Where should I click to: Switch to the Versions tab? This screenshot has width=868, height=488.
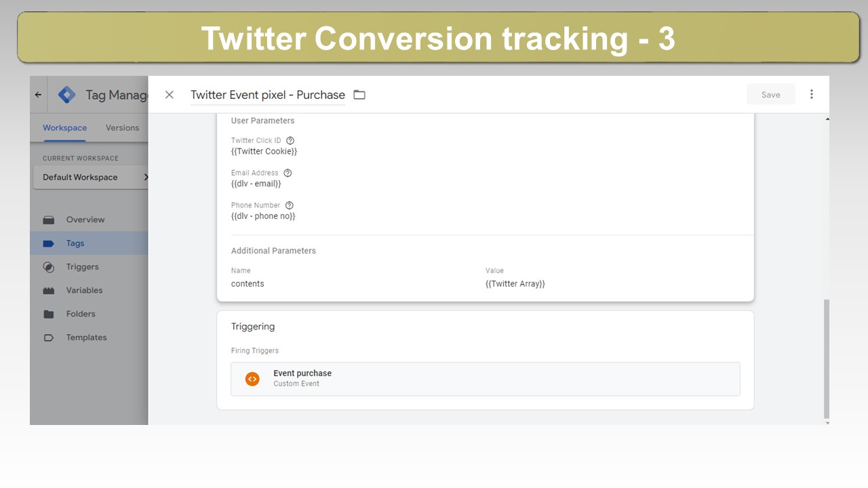[122, 127]
